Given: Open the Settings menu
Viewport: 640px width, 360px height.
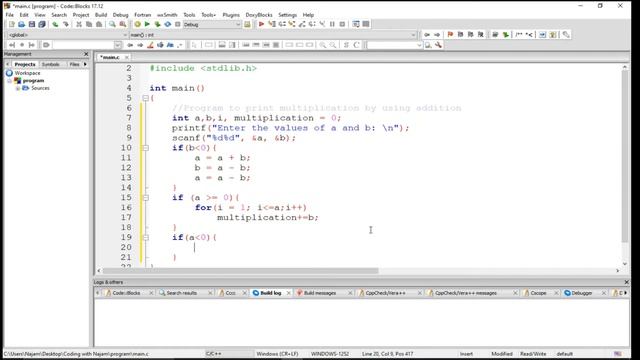Looking at the screenshot, I should tap(287, 15).
